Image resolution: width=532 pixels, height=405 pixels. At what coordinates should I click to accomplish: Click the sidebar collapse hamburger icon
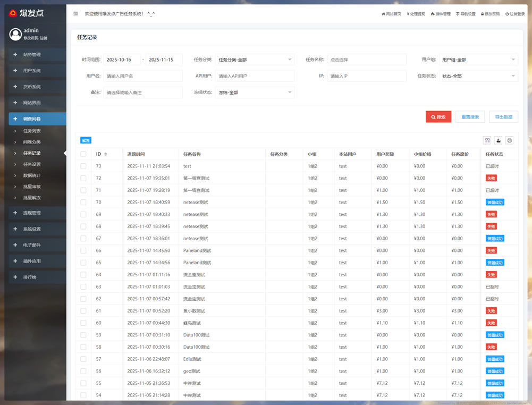(x=75, y=14)
